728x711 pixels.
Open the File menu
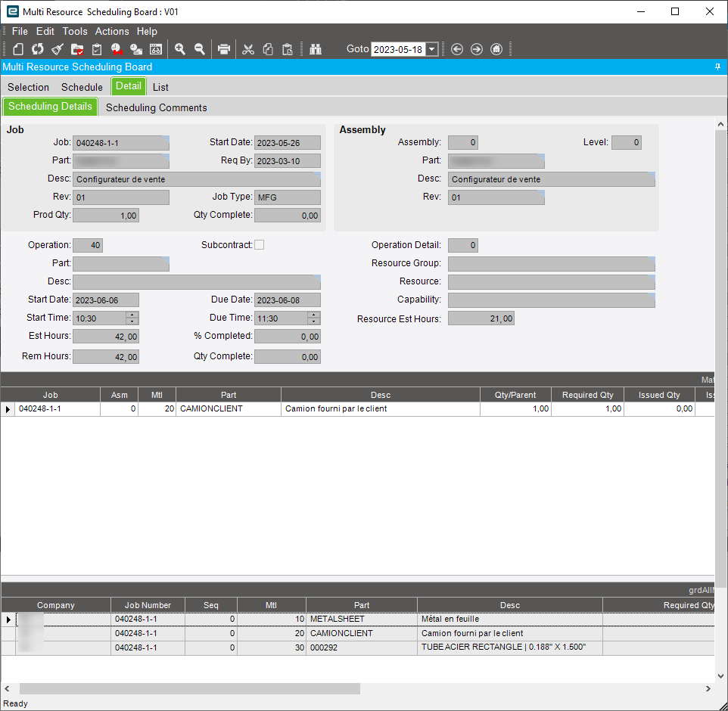pyautogui.click(x=20, y=31)
